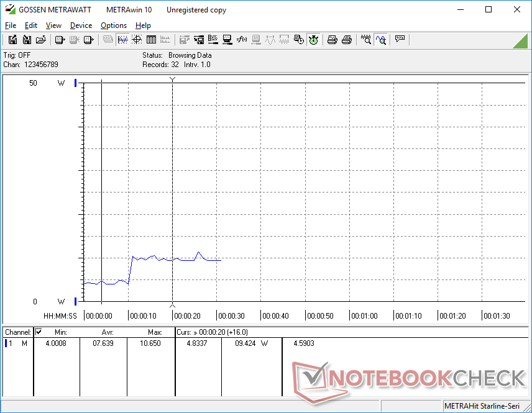The image size is (532, 413).
Task: Toggle the Y-t waveform graph view icon
Action: tap(122, 40)
